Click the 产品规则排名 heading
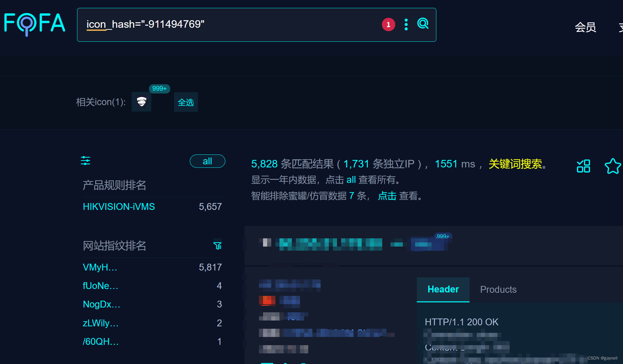Viewport: 623px width, 364px height. coord(114,185)
